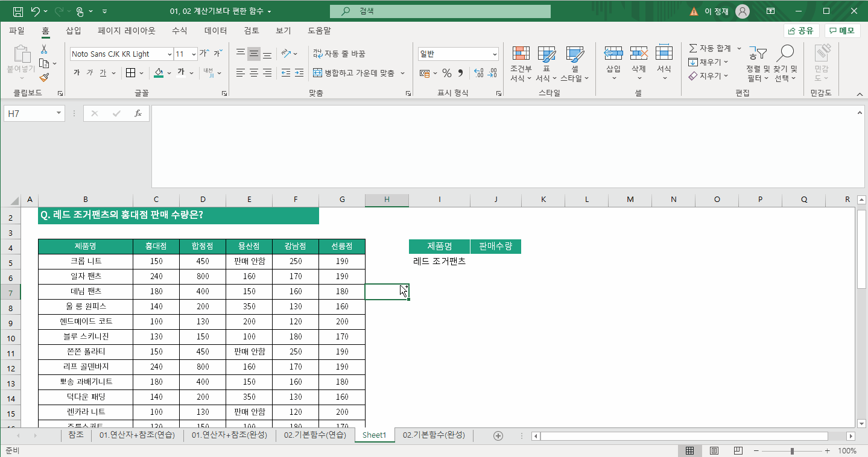Undo the last action
The height and width of the screenshot is (457, 868).
(36, 11)
